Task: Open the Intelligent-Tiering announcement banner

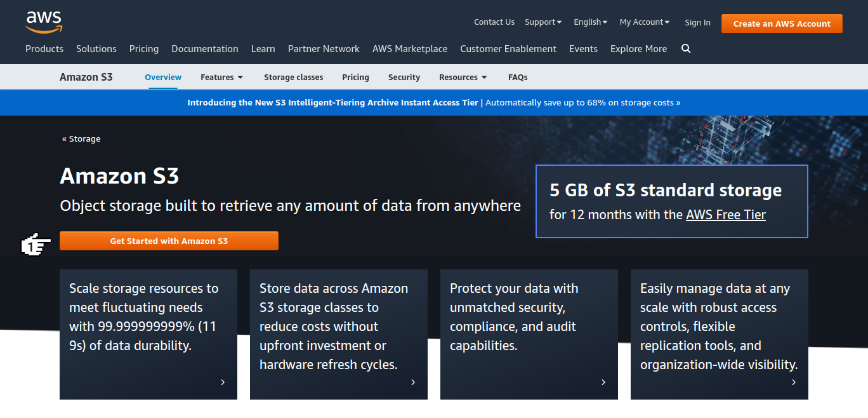Action: pyautogui.click(x=434, y=102)
